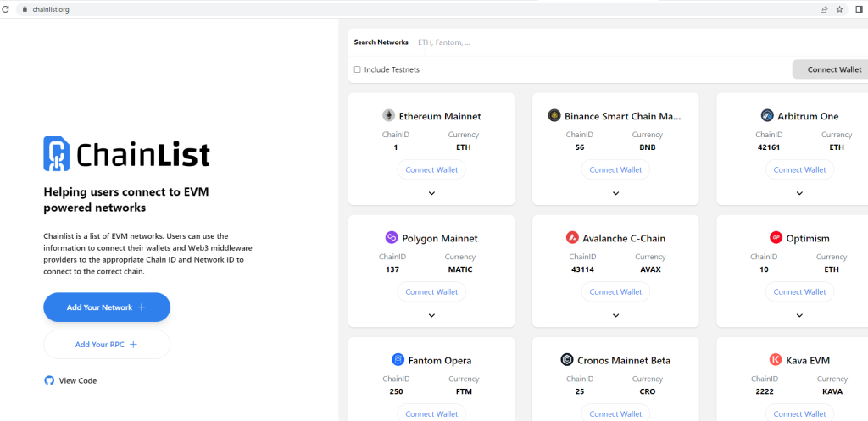868x421 pixels.
Task: Click the Kava EVM logo icon
Action: pyautogui.click(x=776, y=360)
